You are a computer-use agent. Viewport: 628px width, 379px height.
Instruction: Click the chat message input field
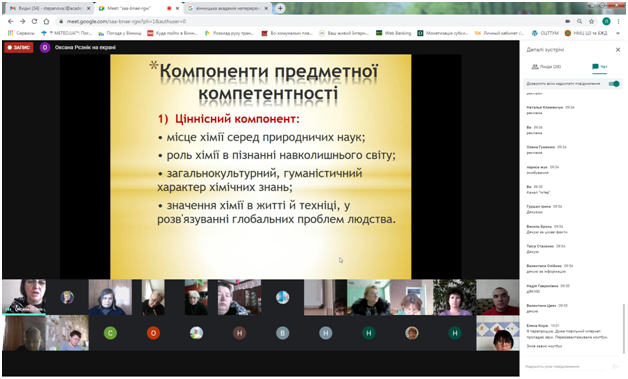[566, 367]
